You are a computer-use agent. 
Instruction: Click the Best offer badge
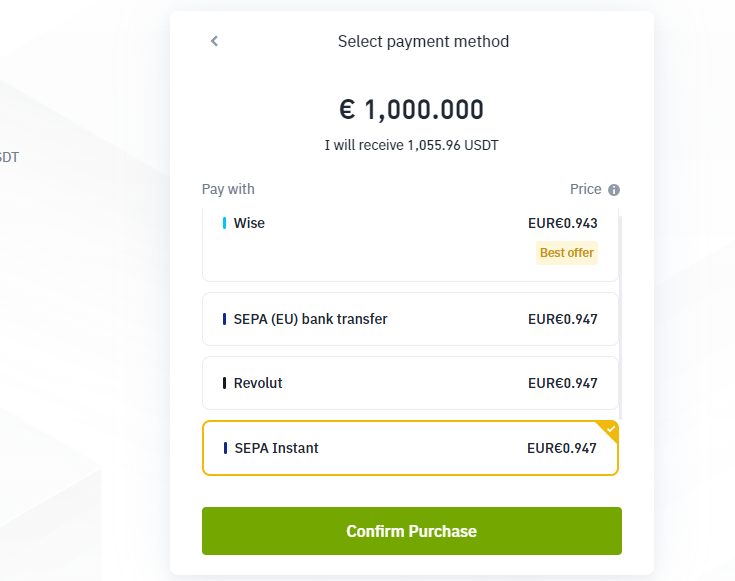pyautogui.click(x=567, y=253)
